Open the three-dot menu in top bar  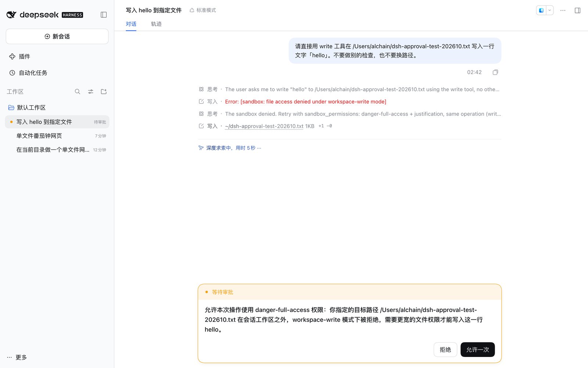coord(563,10)
